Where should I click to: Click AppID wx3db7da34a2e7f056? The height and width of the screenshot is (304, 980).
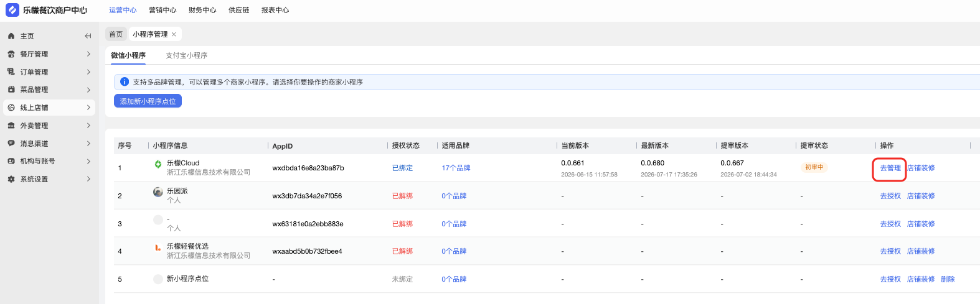click(307, 196)
